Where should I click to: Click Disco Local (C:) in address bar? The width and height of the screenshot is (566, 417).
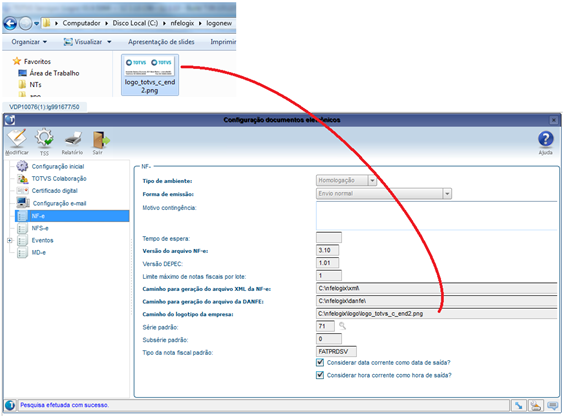135,23
